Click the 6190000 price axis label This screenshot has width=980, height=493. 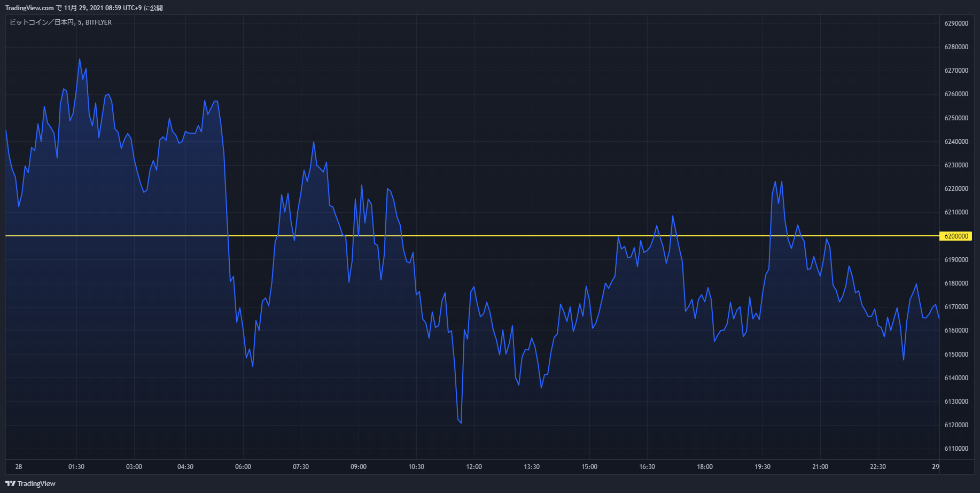tap(956, 260)
